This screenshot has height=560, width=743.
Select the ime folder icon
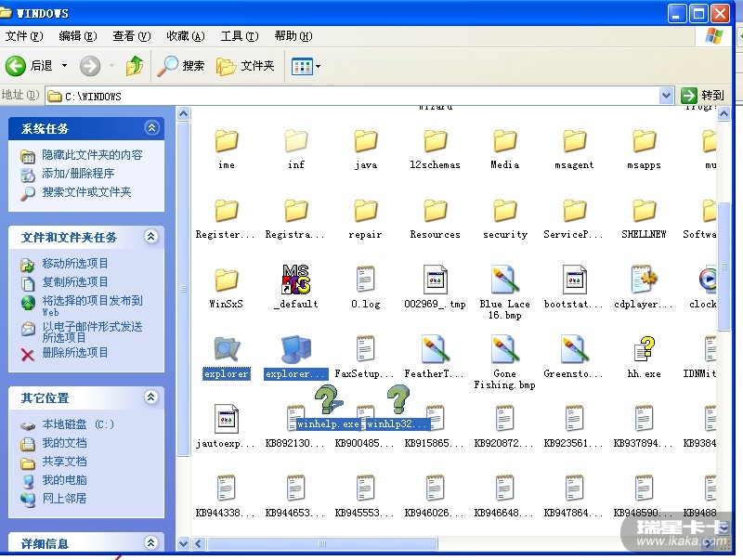[x=226, y=141]
